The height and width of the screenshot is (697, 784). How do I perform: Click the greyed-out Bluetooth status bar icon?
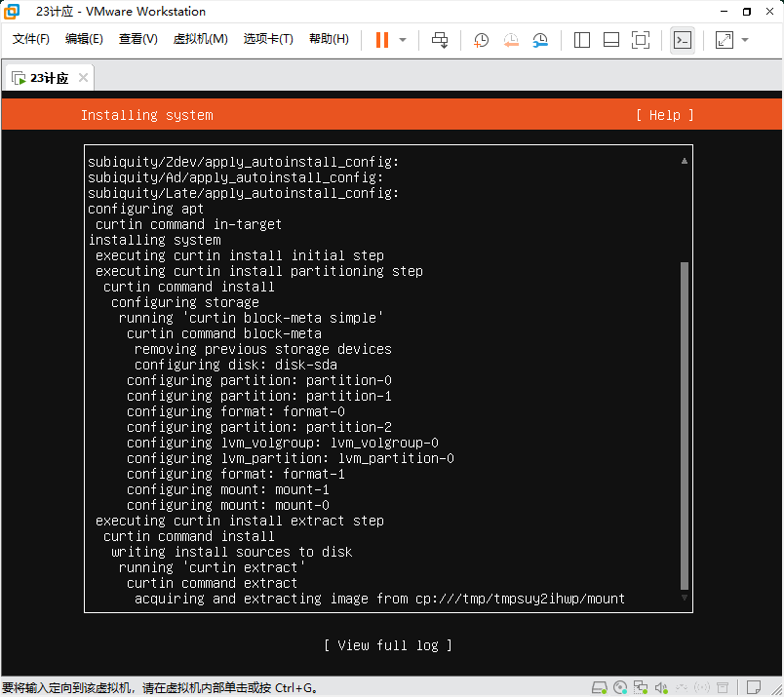(702, 688)
